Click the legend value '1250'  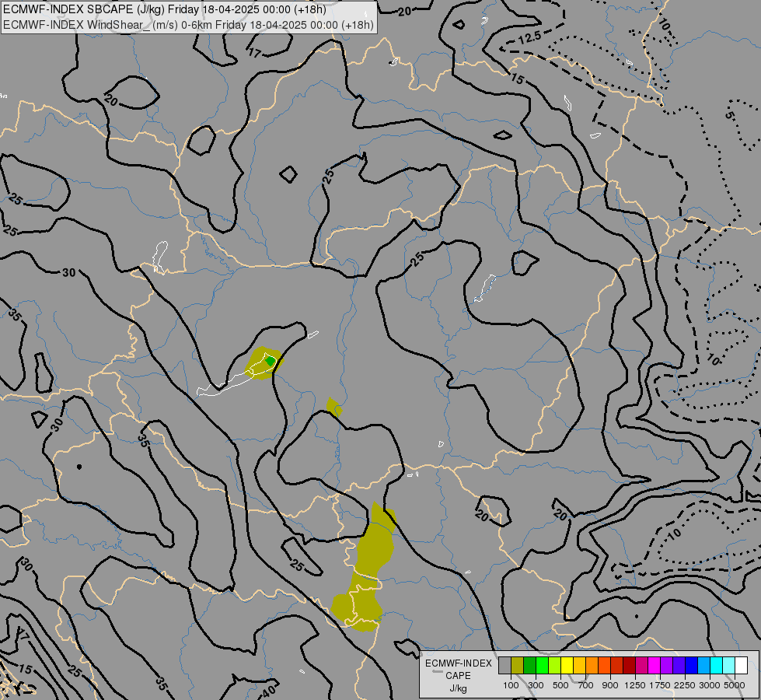pyautogui.click(x=635, y=685)
